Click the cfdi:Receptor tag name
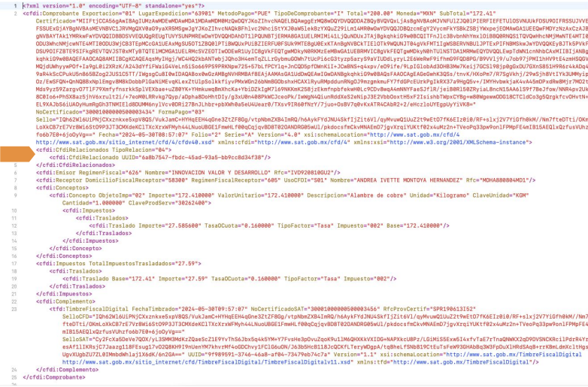This screenshot has width=588, height=387. [x=60, y=180]
